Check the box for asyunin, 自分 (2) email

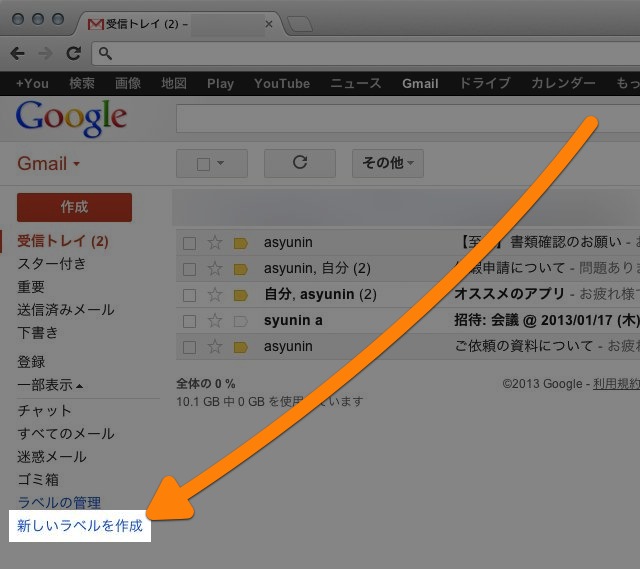(189, 269)
